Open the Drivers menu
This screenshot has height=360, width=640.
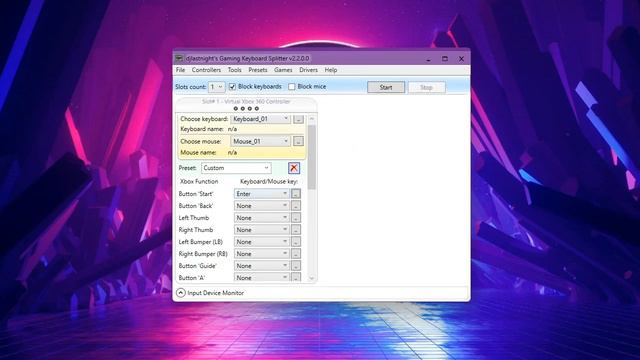click(308, 70)
